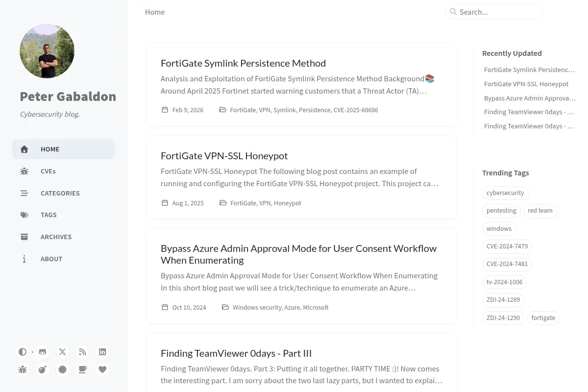The width and height of the screenshot is (588, 392).
Task: Open the RSS feed icon
Action: tap(82, 352)
